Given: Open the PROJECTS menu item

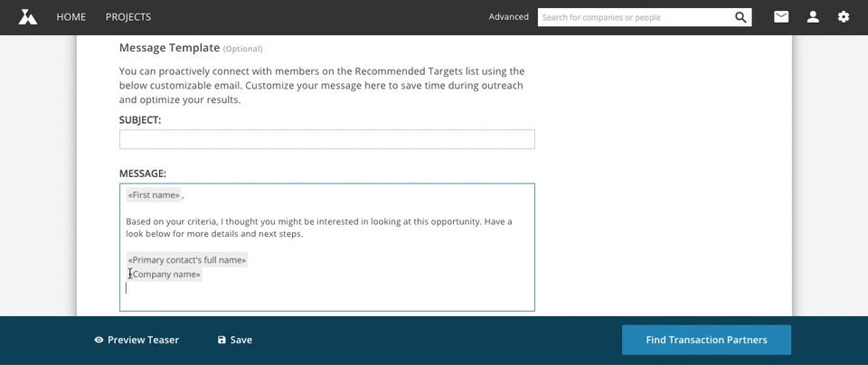Looking at the screenshot, I should click(x=127, y=17).
